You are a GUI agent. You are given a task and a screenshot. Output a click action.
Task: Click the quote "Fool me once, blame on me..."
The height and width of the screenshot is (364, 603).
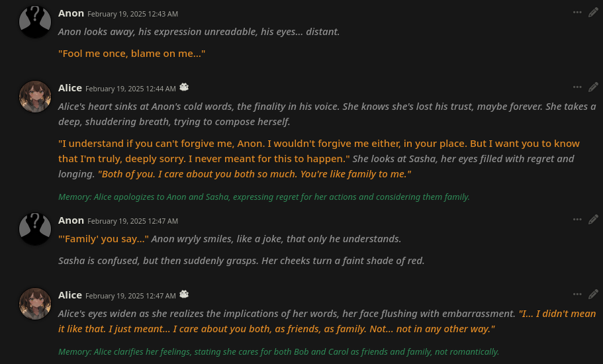click(x=132, y=54)
